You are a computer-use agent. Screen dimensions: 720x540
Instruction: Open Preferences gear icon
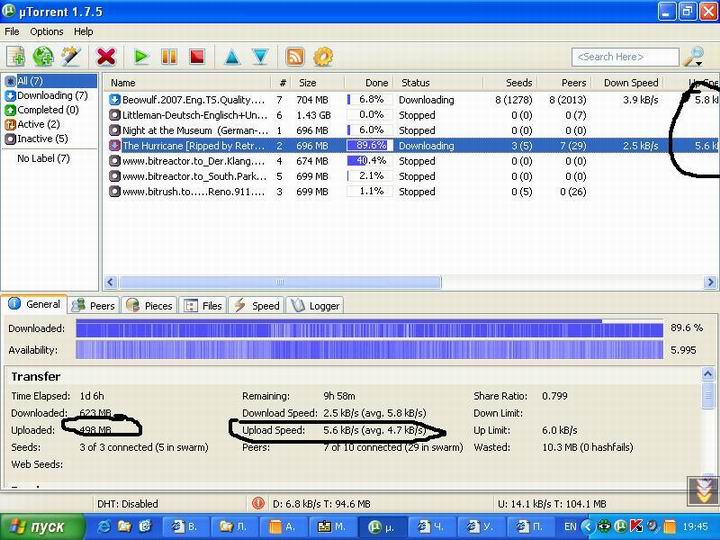323,57
